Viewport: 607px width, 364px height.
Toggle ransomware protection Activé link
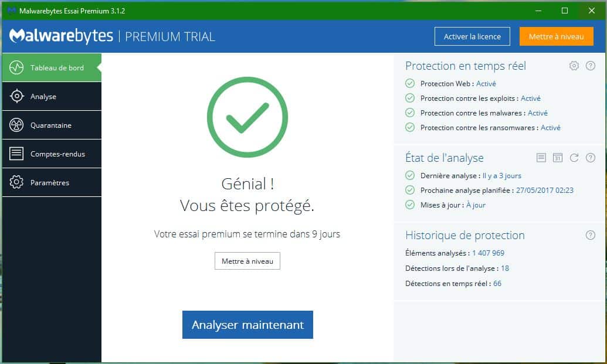[x=551, y=127]
